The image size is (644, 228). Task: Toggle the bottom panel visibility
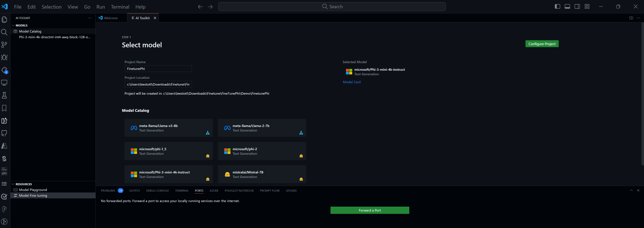coord(567,7)
